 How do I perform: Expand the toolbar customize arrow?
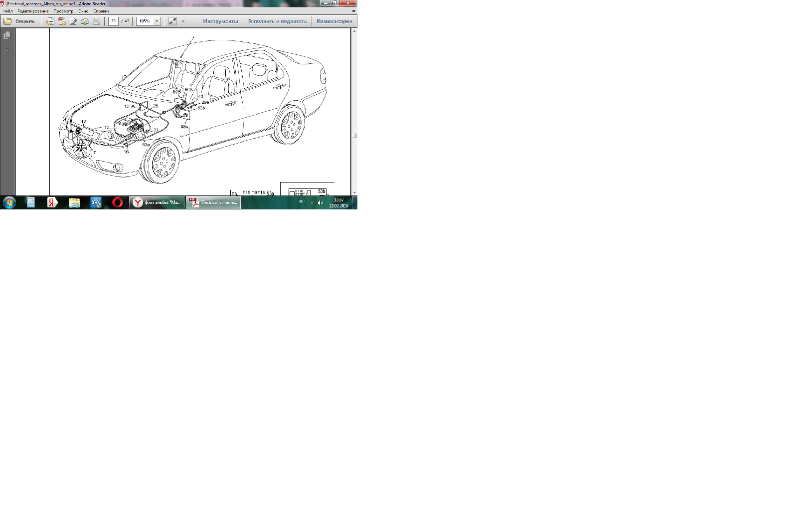pos(183,21)
